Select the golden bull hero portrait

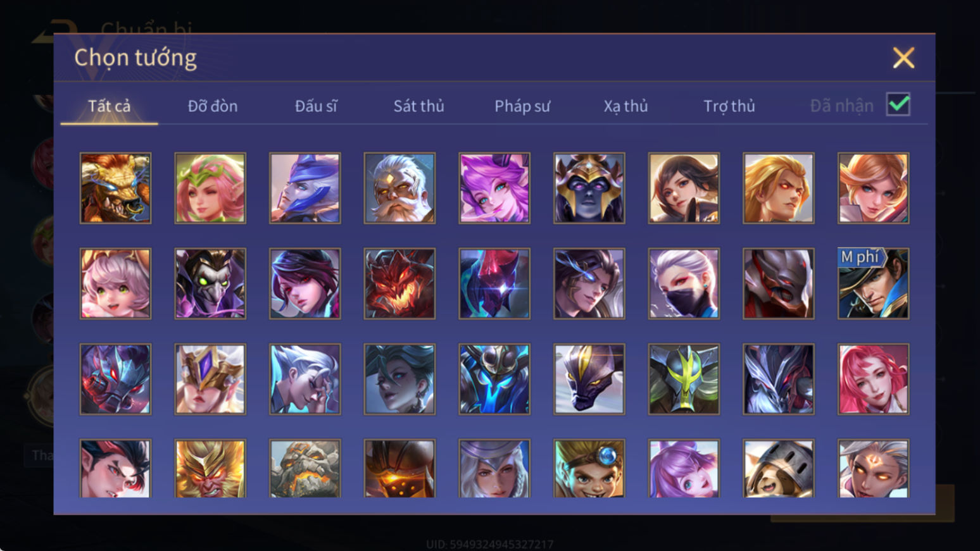[x=115, y=188]
